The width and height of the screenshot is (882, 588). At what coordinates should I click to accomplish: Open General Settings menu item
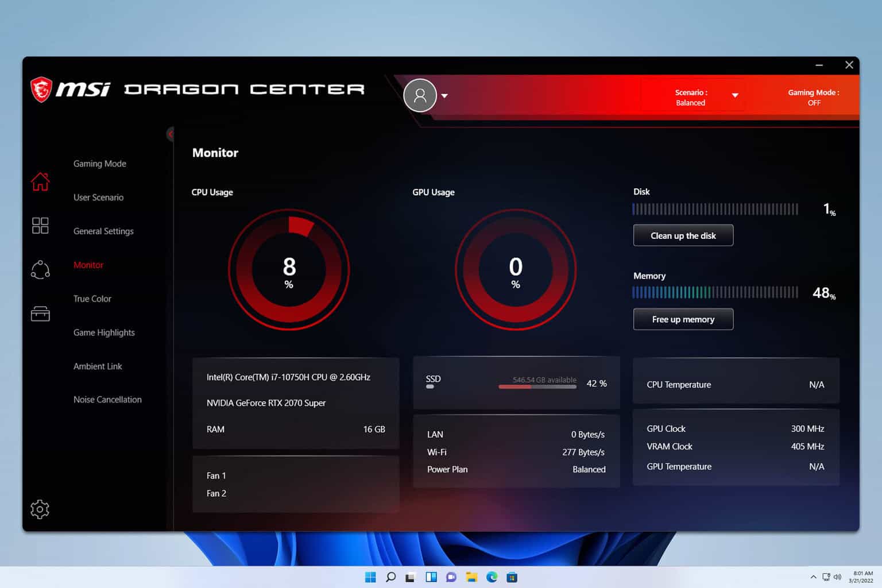pyautogui.click(x=103, y=231)
